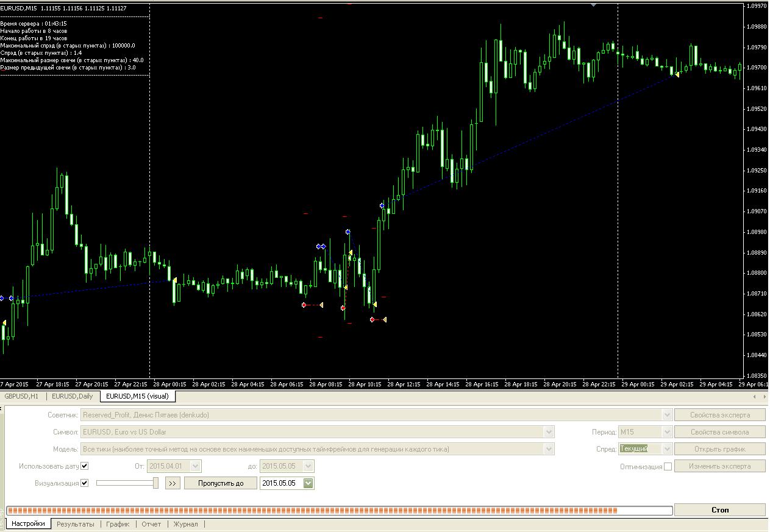Click the orange testing progress bar
This screenshot has width=770, height=532.
[339, 510]
